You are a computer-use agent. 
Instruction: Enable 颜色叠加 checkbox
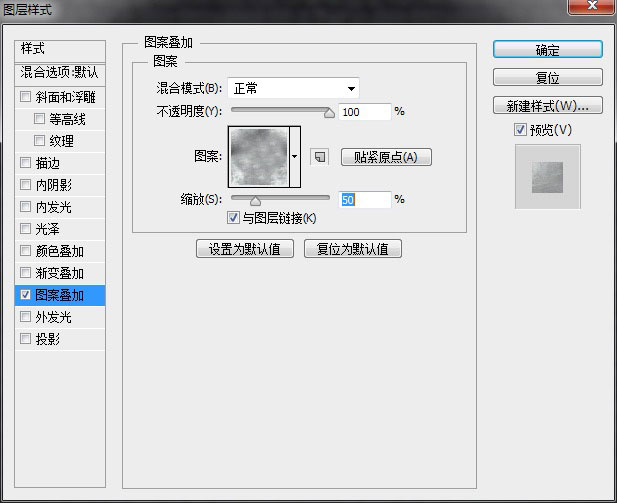point(26,251)
